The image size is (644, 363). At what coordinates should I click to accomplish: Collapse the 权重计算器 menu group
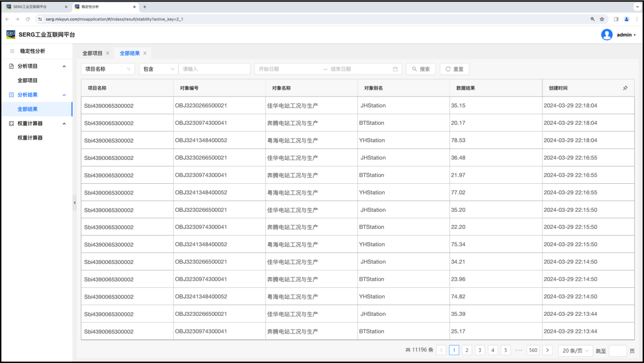pos(64,123)
